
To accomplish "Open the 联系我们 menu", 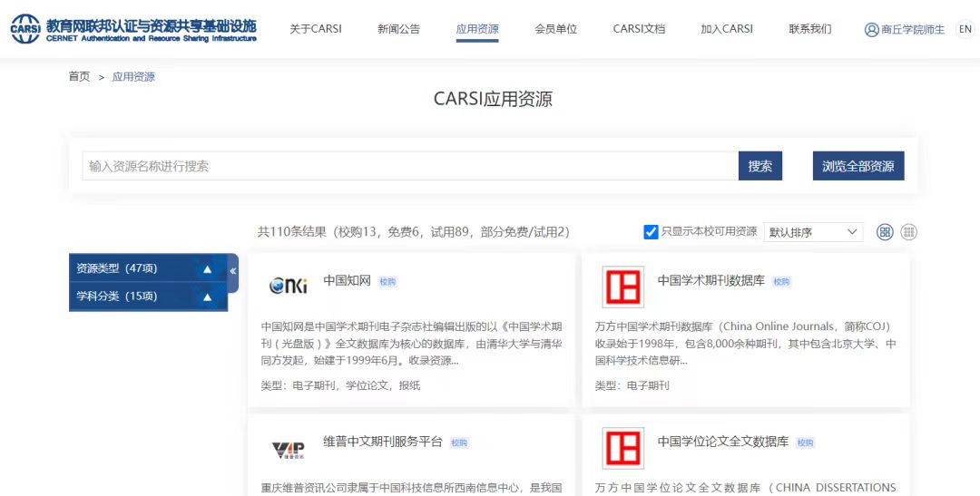I will pyautogui.click(x=810, y=29).
